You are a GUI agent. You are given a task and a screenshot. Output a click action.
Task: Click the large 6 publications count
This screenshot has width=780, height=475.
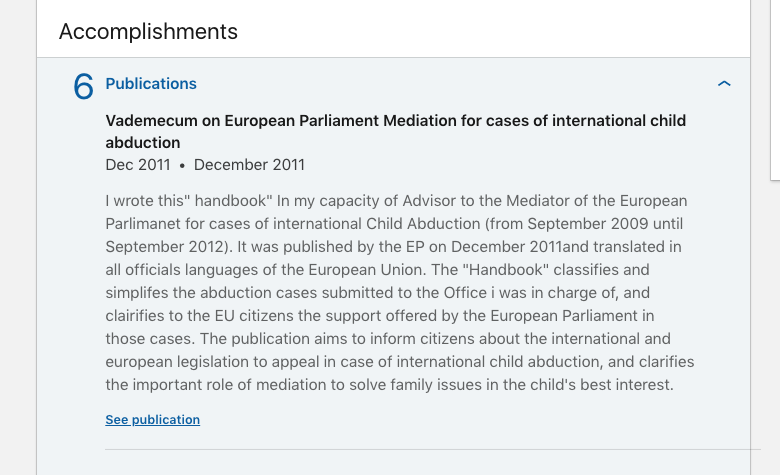coord(83,87)
